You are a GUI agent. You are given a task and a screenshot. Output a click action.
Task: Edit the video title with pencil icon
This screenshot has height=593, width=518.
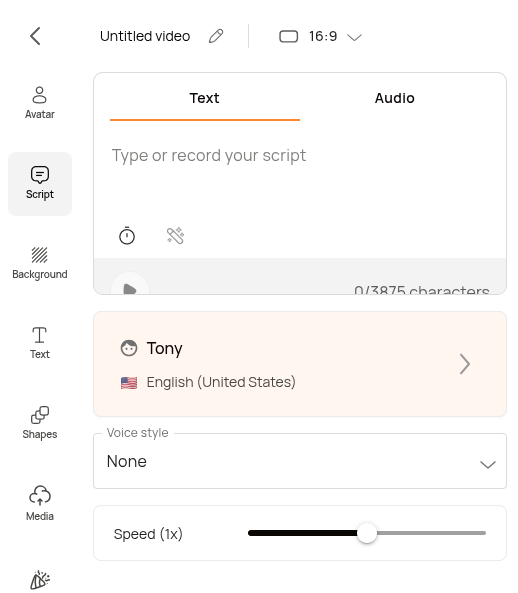[216, 36]
